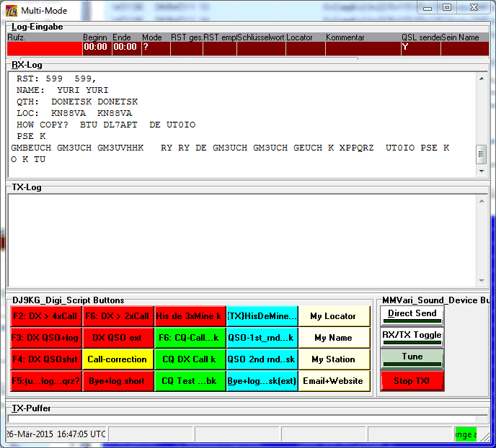The height and width of the screenshot is (448, 496).
Task: Click the RST ges. field
Action: click(187, 49)
